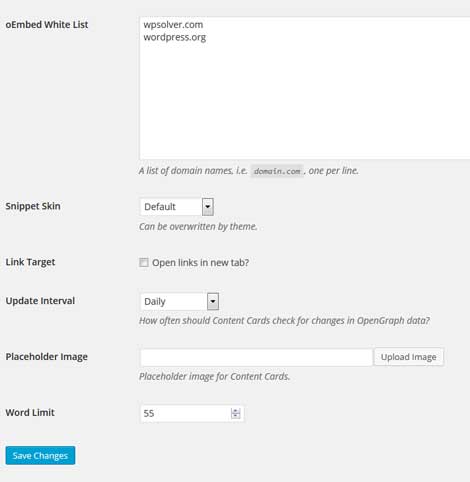The width and height of the screenshot is (470, 482).
Task: Click the Update Interval dropdown arrow button
Action: [x=213, y=301]
